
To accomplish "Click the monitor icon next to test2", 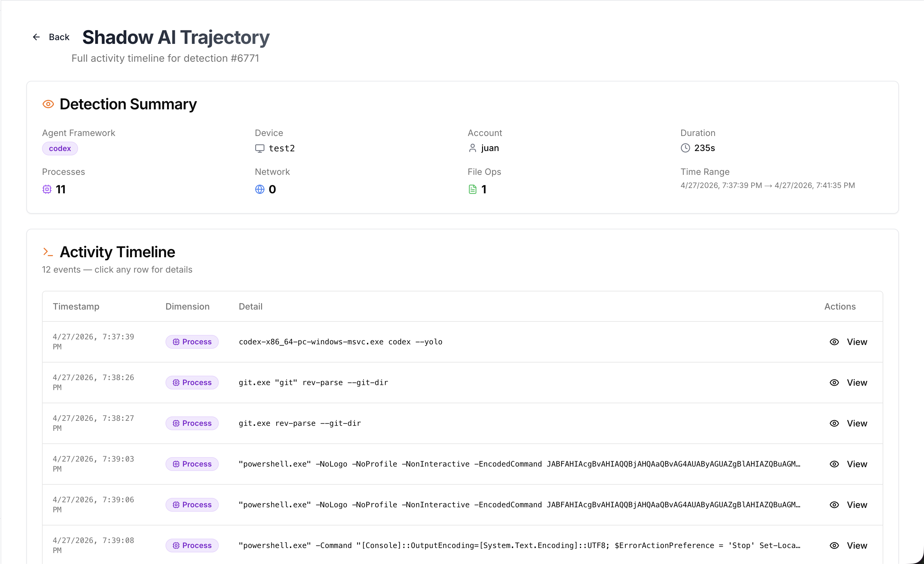I will coord(260,149).
